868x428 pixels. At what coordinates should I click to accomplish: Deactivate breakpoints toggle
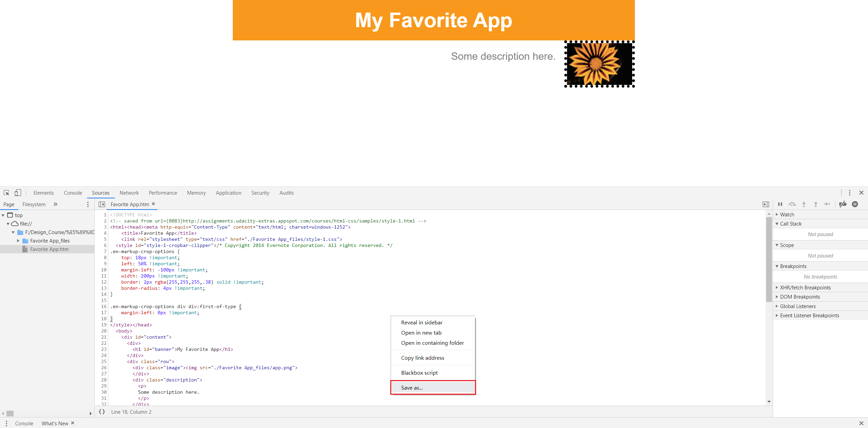coord(843,204)
